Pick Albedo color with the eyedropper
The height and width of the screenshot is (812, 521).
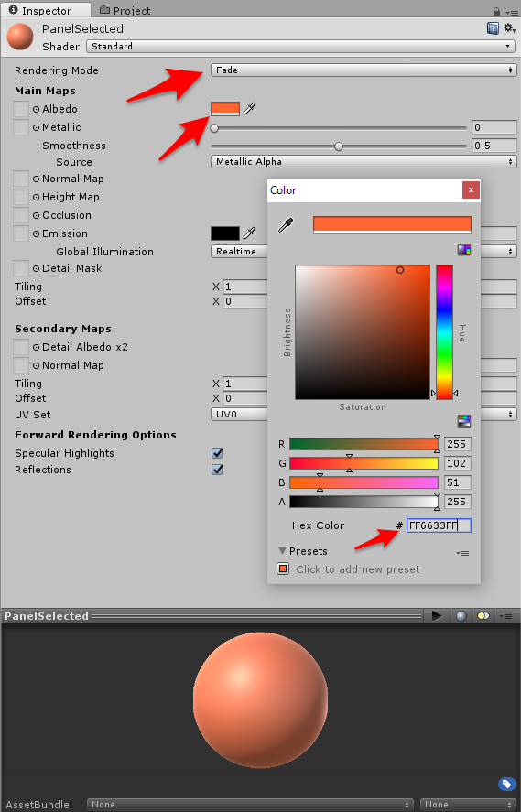click(249, 109)
